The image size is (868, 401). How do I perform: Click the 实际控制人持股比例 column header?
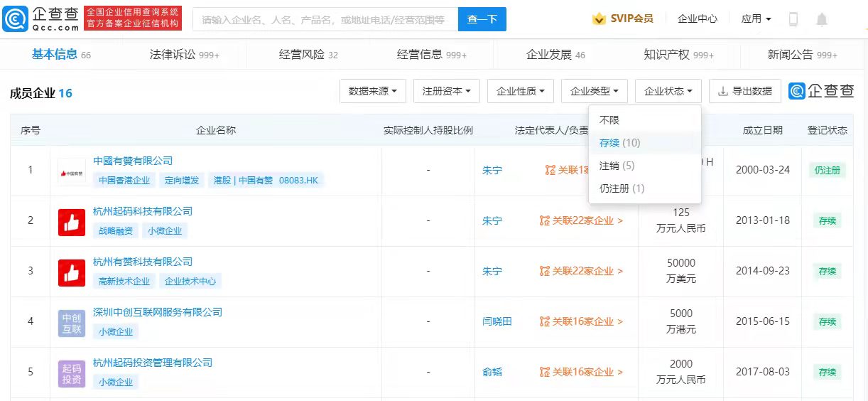click(428, 130)
